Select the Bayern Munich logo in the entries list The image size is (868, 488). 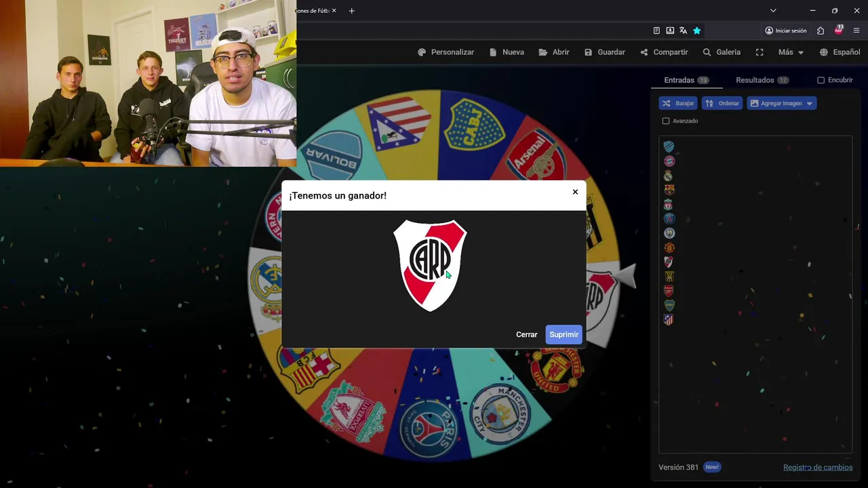click(669, 161)
